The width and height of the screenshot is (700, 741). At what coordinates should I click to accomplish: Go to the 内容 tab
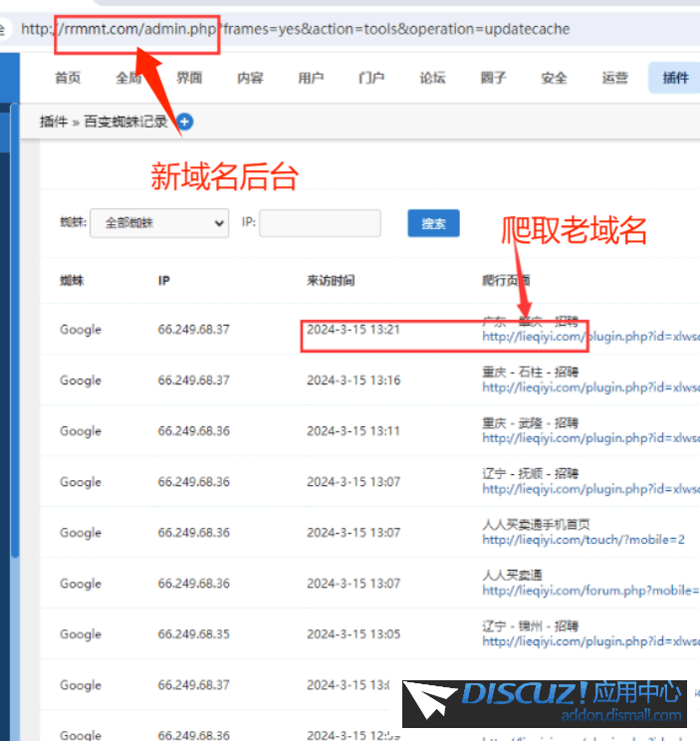250,79
